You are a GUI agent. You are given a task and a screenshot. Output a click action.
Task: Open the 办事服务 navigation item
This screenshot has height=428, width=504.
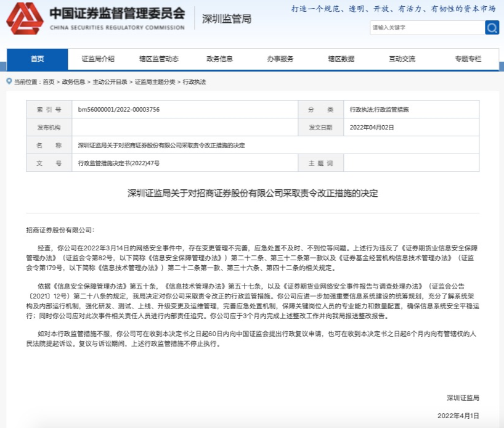pos(280,59)
